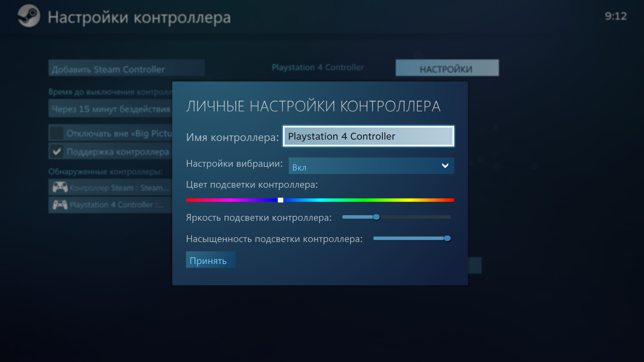The width and height of the screenshot is (644, 362).
Task: Click the Steam logo icon
Action: tap(29, 16)
